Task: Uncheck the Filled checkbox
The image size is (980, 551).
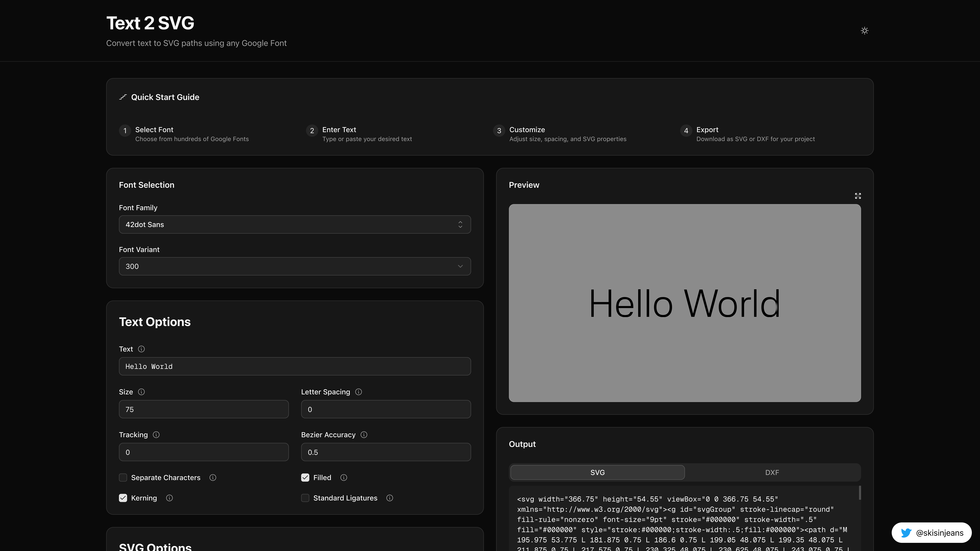Action: (x=305, y=478)
